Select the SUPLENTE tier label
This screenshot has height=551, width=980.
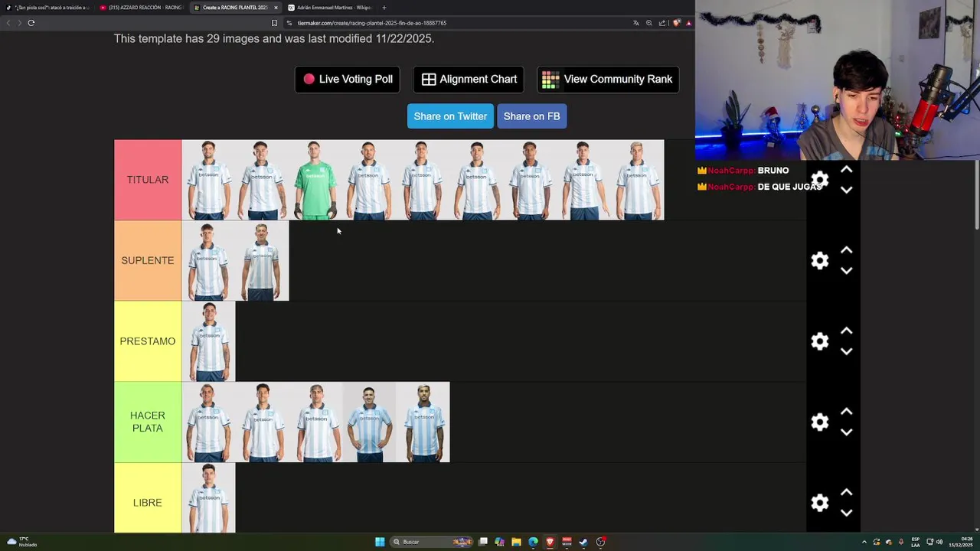pos(148,260)
